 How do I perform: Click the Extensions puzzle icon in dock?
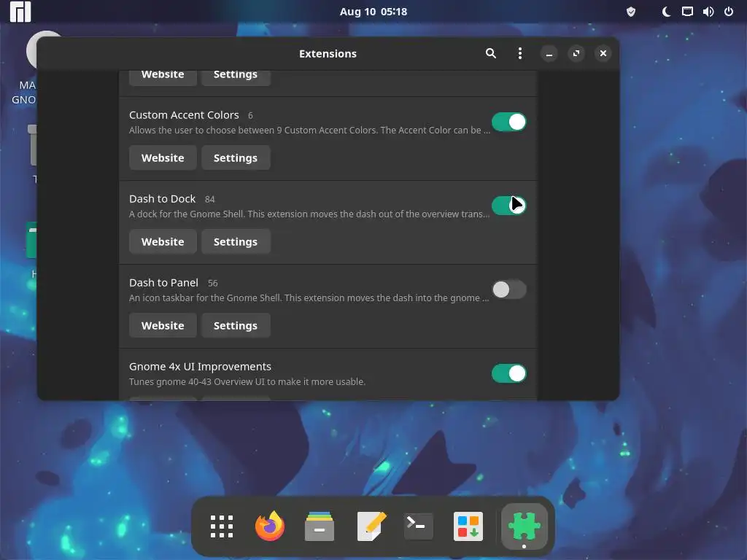click(524, 526)
